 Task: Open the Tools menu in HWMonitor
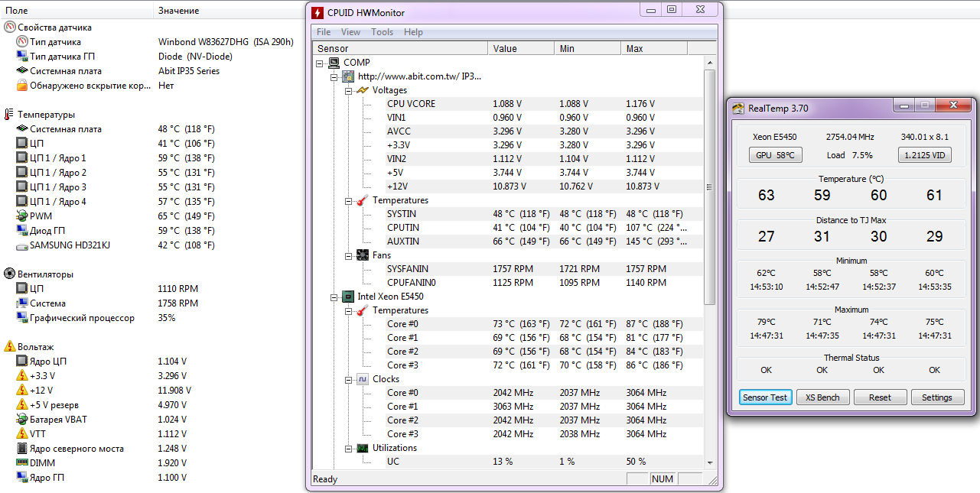click(382, 32)
